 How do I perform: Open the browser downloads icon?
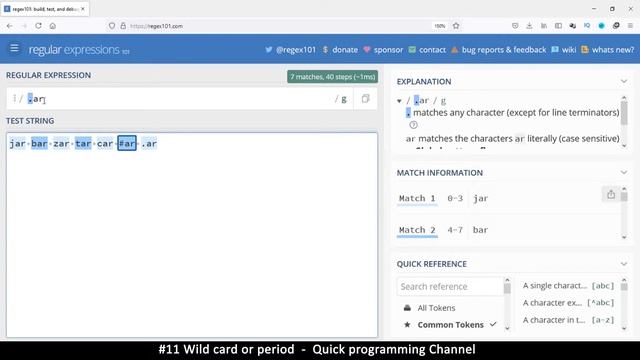pyautogui.click(x=529, y=26)
